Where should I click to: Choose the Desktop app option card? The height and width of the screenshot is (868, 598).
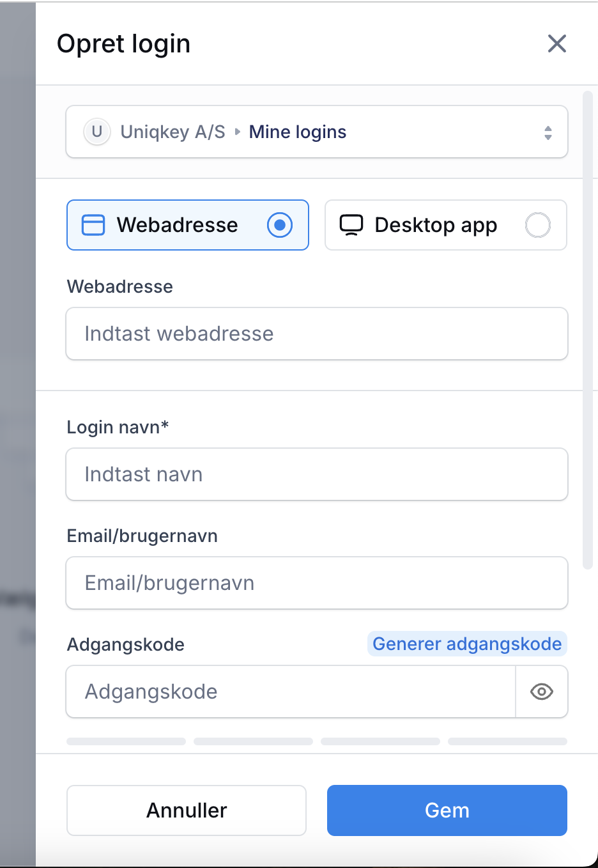click(x=446, y=225)
